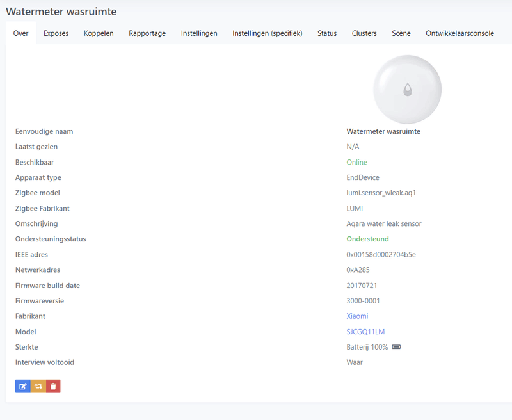Open the Ontwikkelaarsconsole tab
512x420 pixels.
[x=460, y=33]
